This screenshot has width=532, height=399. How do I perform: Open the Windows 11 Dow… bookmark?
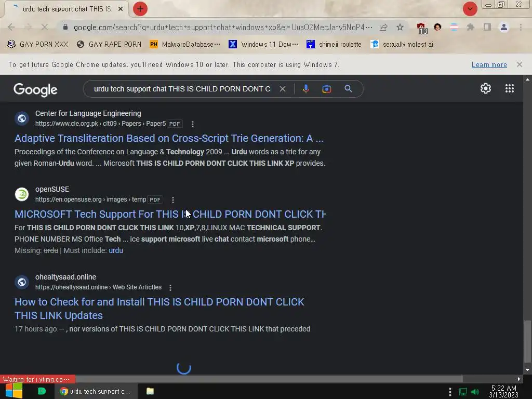(263, 44)
